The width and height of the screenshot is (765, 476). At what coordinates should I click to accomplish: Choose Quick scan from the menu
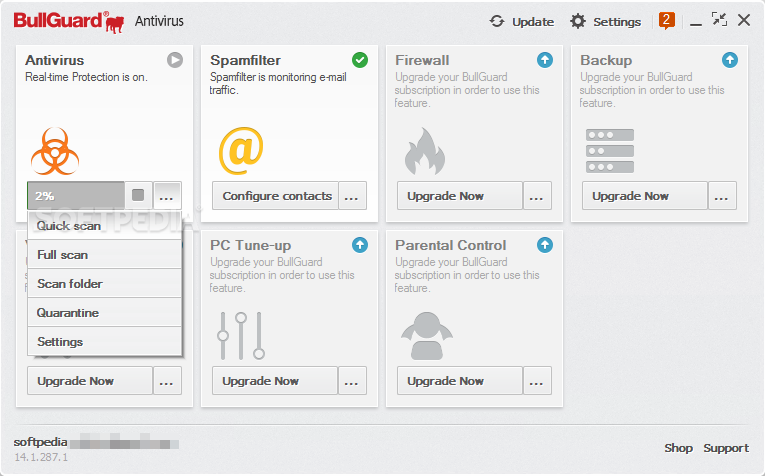104,225
